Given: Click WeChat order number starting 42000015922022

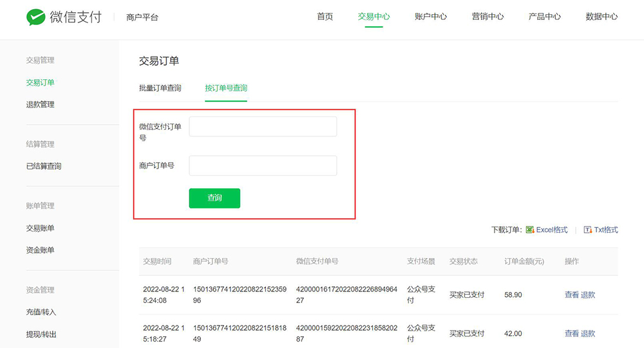Looking at the screenshot, I should click(x=346, y=333).
